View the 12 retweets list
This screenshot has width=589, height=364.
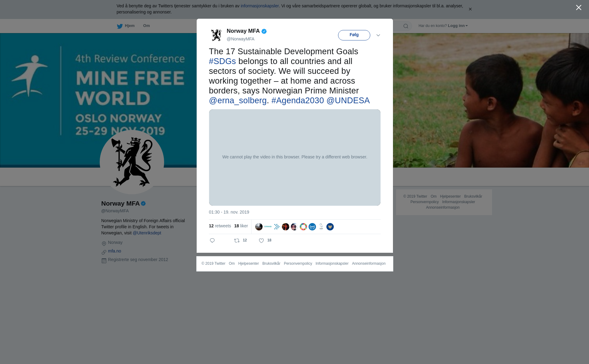(x=220, y=226)
